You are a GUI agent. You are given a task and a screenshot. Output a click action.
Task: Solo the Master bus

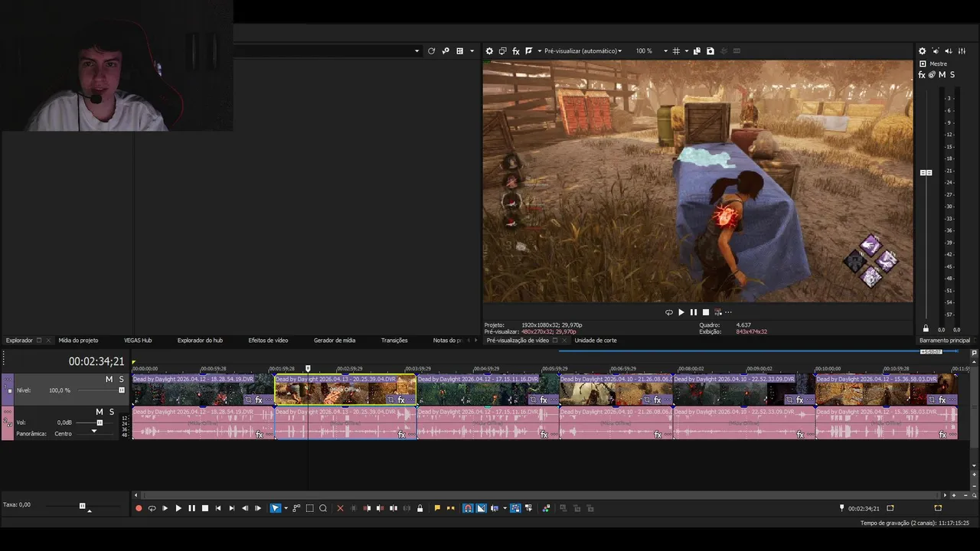click(x=952, y=75)
